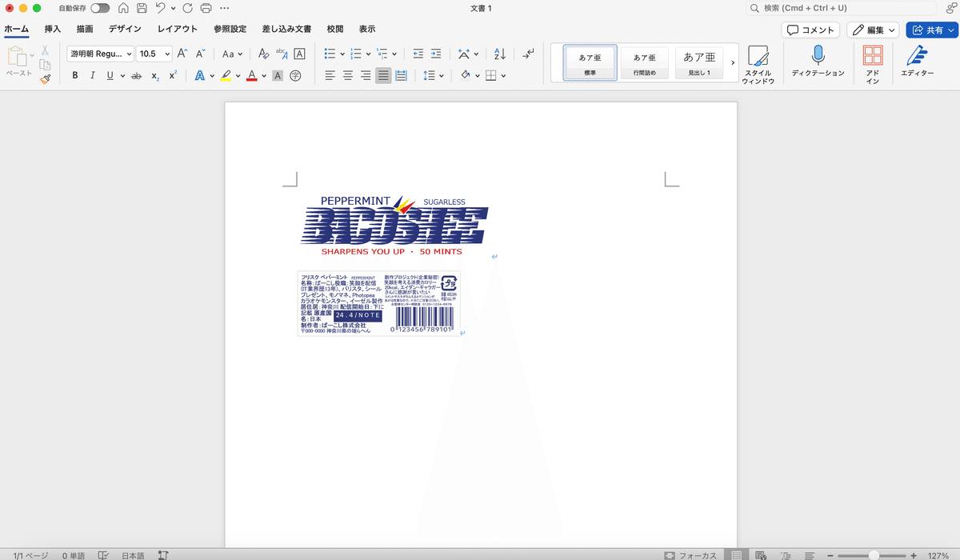
Task: Open the 校閲 tab
Action: (x=335, y=29)
